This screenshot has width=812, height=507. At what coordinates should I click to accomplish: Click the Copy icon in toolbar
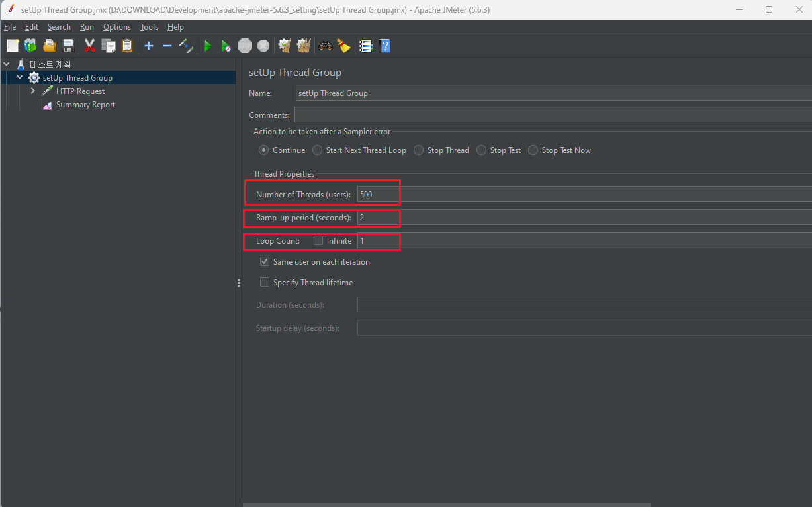(109, 46)
